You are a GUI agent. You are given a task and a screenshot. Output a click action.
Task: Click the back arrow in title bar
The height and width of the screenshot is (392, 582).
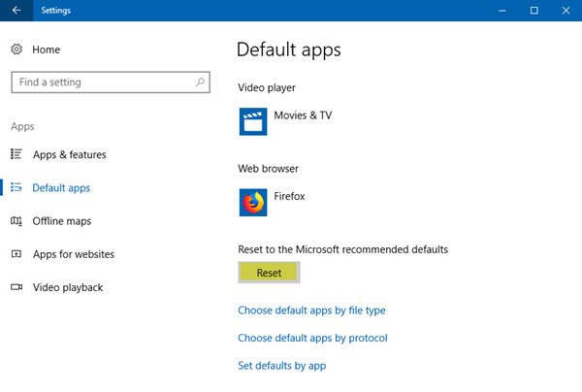16,10
